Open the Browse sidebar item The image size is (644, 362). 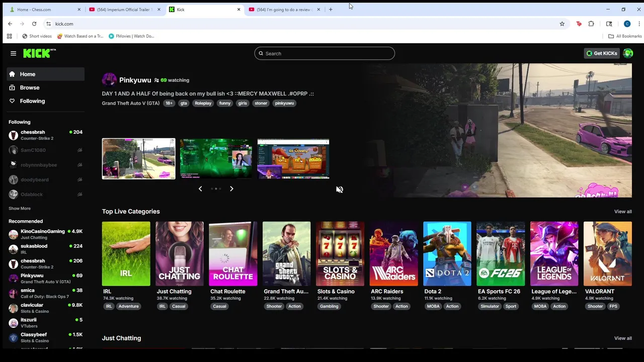pos(46,87)
